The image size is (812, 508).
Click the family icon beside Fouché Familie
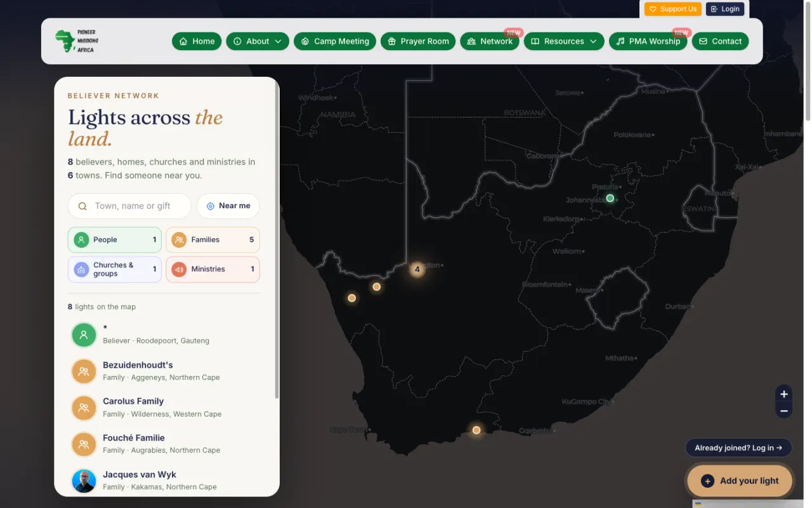pyautogui.click(x=84, y=444)
